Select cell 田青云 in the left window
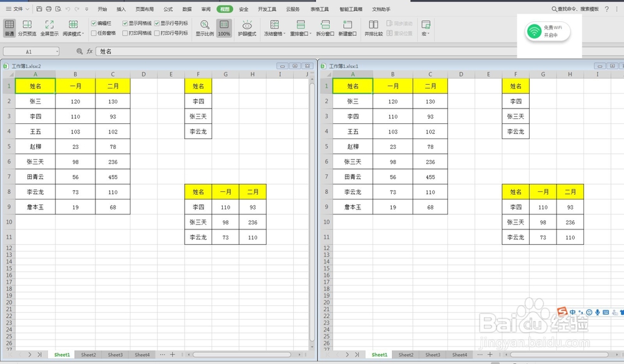 pyautogui.click(x=36, y=177)
